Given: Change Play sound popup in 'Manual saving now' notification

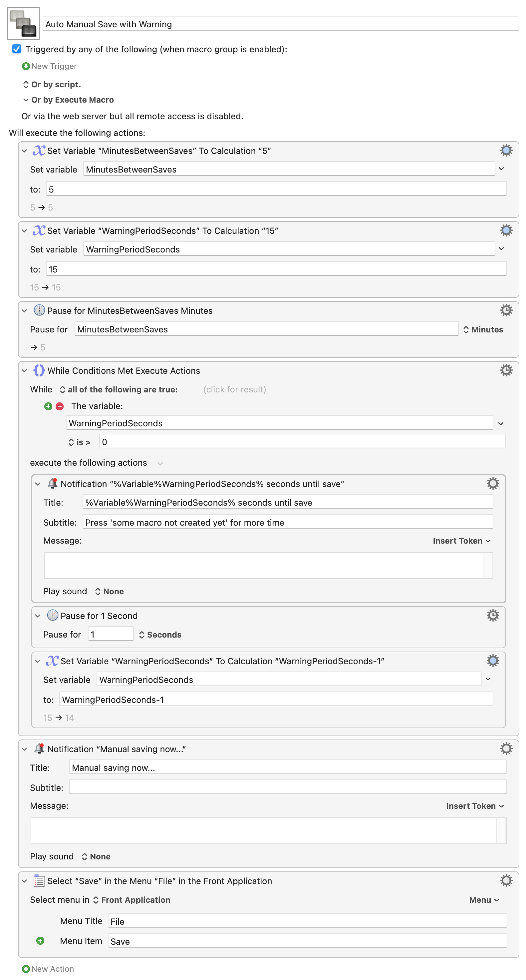Looking at the screenshot, I should click(x=96, y=856).
